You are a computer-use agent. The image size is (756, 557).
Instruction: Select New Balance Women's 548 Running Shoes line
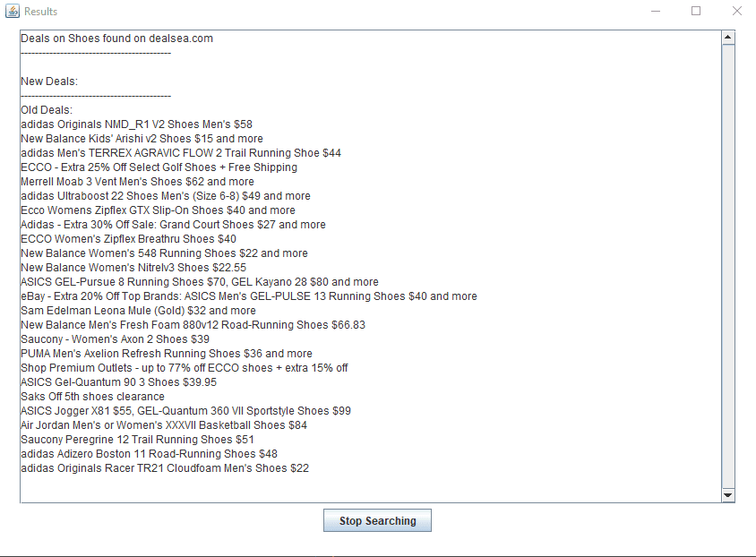[164, 253]
